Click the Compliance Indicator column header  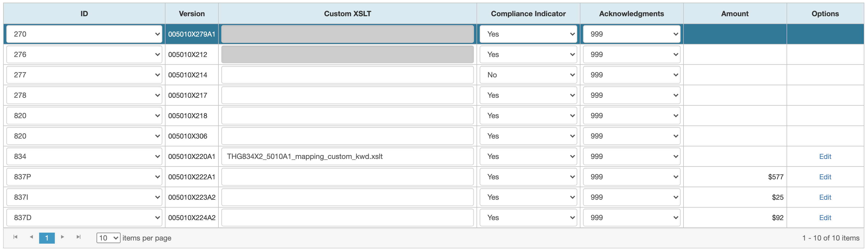528,14
